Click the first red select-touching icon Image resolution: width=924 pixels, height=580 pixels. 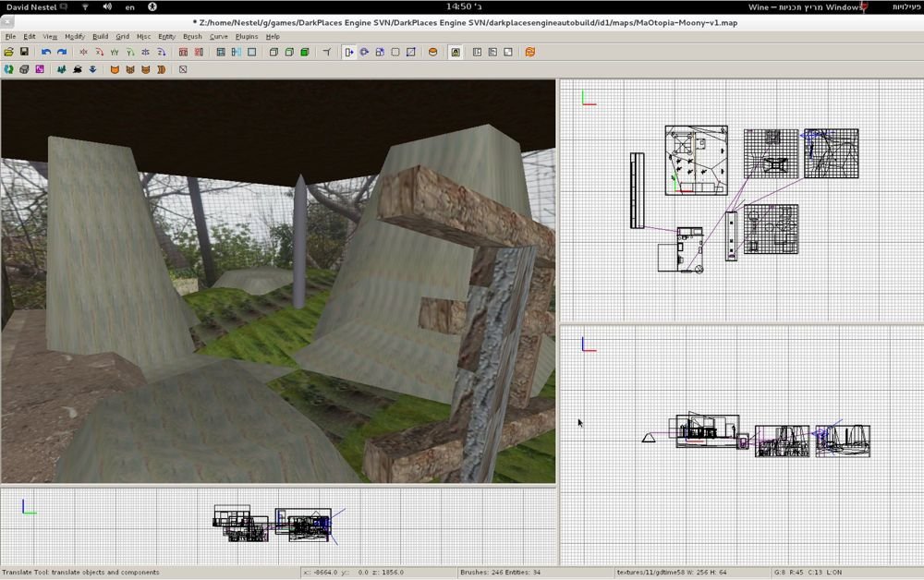coord(183,52)
